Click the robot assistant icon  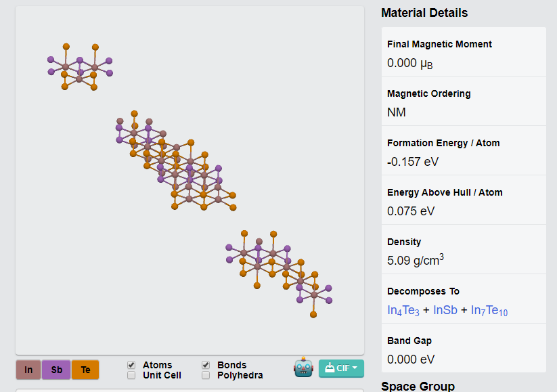coord(303,368)
